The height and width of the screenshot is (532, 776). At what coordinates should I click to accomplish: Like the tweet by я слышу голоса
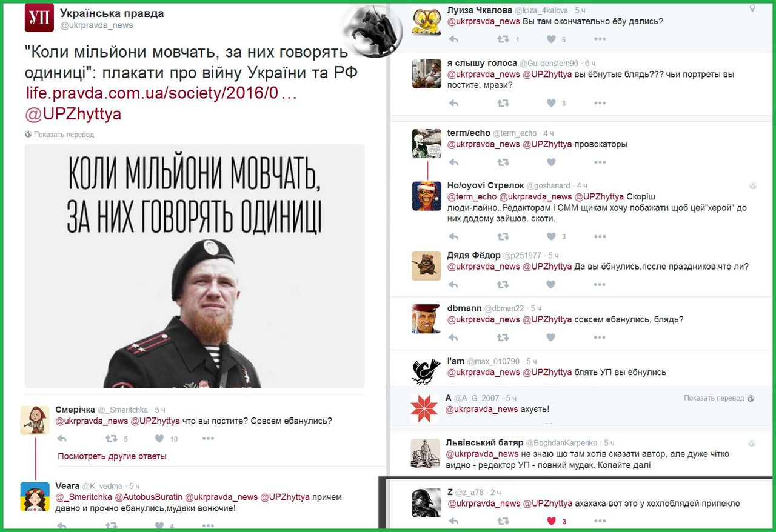tap(551, 103)
